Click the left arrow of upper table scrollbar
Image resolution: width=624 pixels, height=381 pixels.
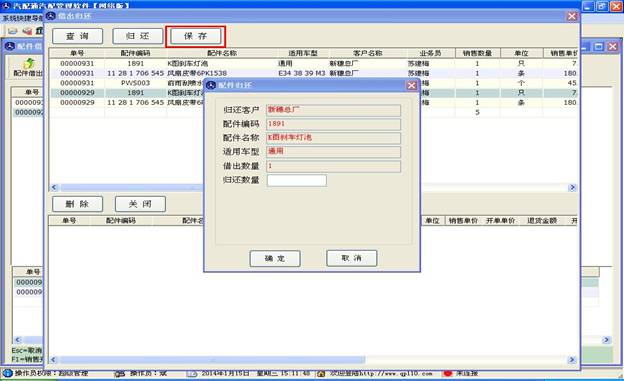click(54, 188)
